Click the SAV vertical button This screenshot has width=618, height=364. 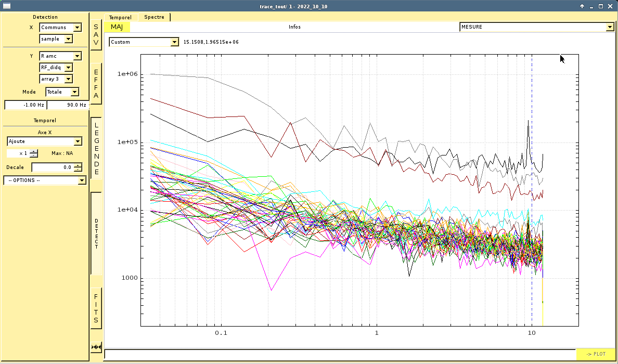[96, 34]
